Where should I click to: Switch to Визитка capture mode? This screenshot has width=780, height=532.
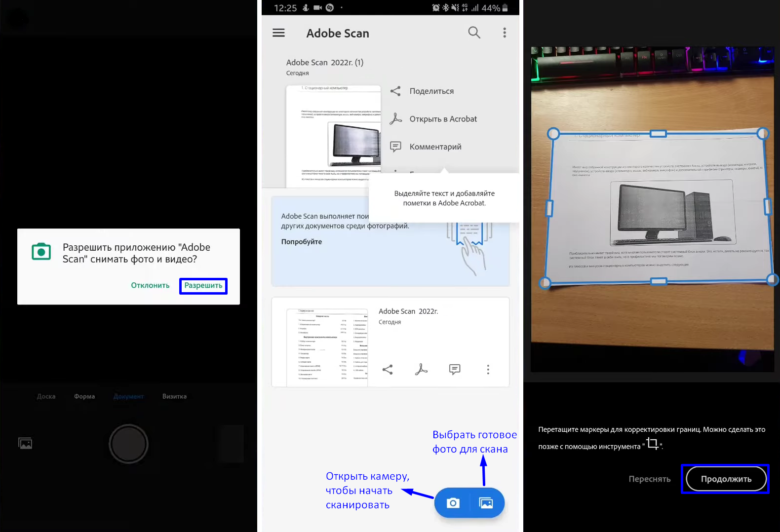(174, 396)
